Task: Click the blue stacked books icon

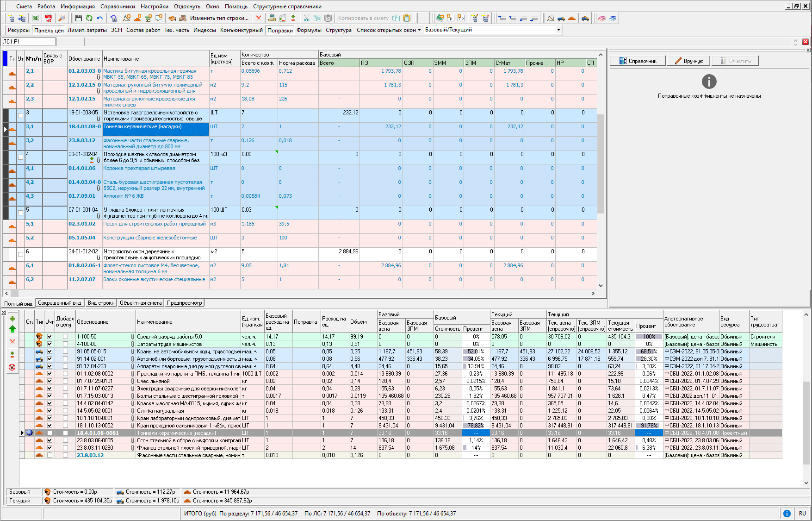Action: (x=613, y=18)
